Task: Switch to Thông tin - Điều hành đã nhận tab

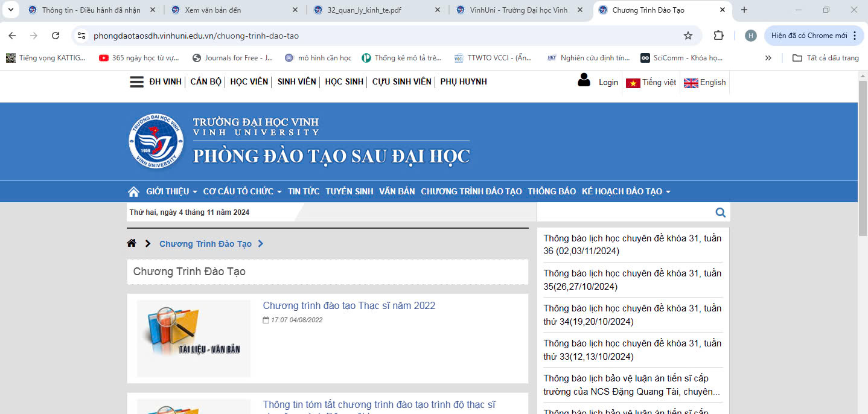Action: coord(92,10)
